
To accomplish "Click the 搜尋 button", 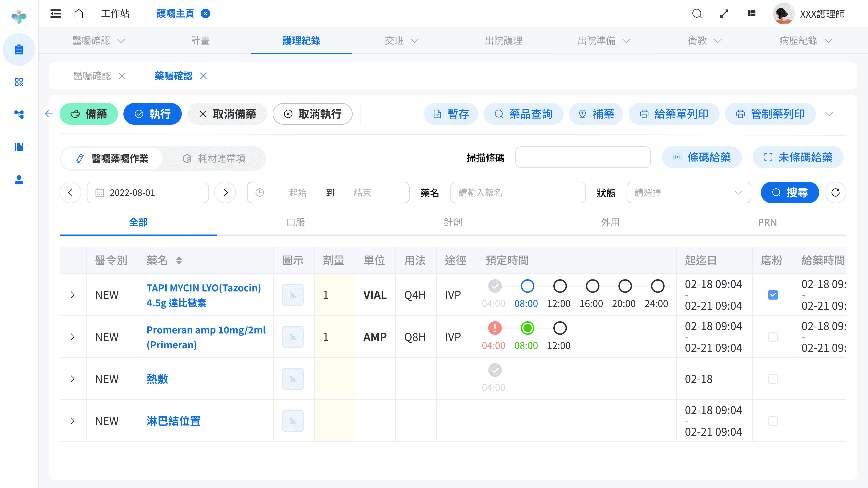I will (790, 192).
